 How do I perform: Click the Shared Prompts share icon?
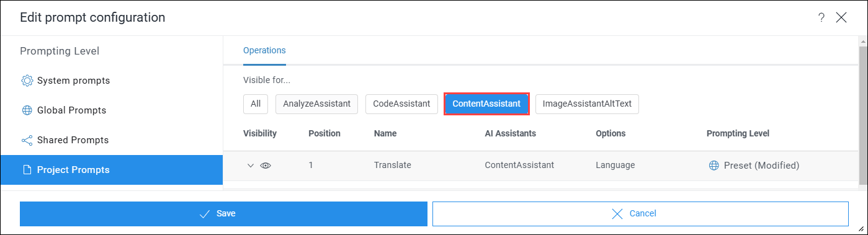[27, 140]
